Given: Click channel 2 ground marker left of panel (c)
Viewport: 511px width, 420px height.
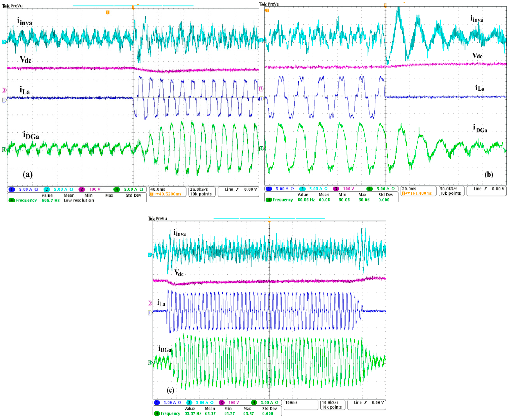Looking at the screenshot, I should [x=150, y=255].
